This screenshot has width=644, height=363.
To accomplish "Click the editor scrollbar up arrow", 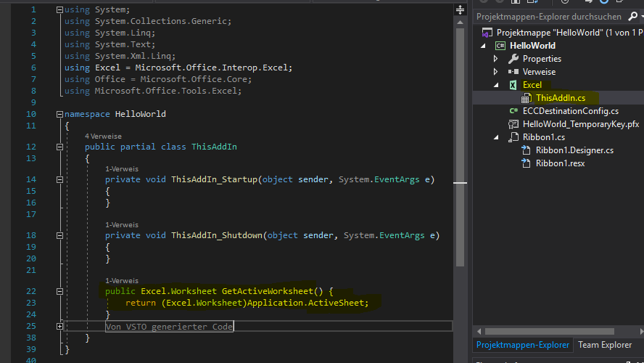I will [x=460, y=23].
